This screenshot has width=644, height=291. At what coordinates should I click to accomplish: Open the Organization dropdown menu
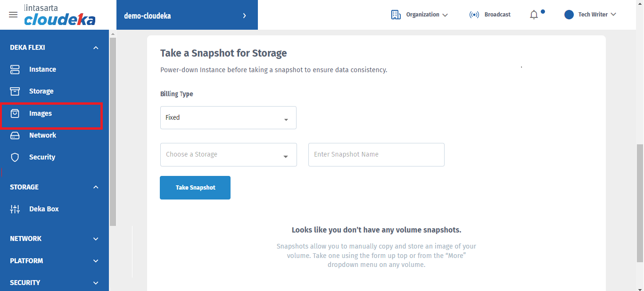tap(420, 15)
